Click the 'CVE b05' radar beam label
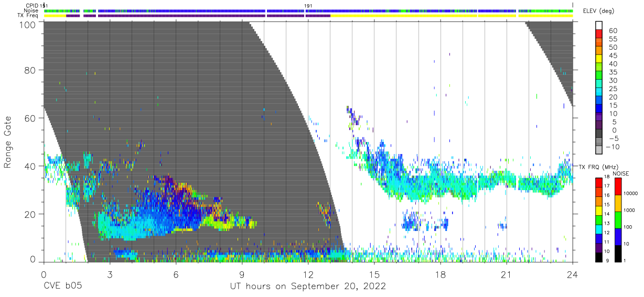 [62, 287]
